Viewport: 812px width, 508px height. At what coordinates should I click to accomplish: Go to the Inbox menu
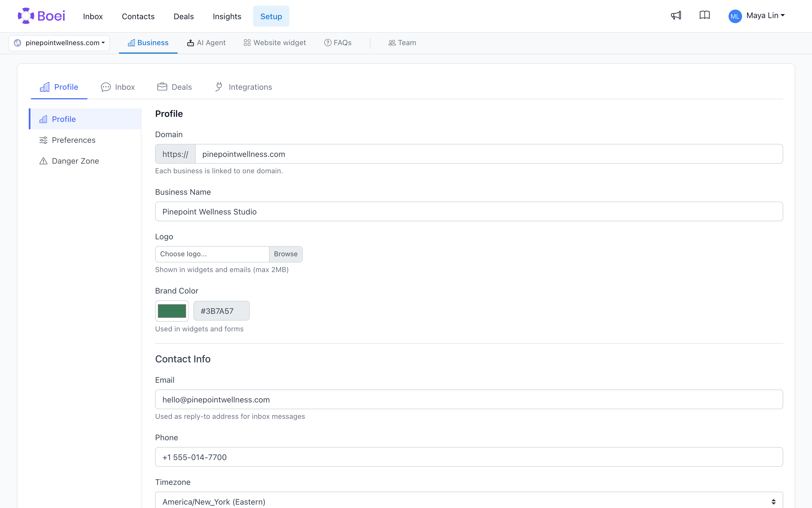point(92,16)
